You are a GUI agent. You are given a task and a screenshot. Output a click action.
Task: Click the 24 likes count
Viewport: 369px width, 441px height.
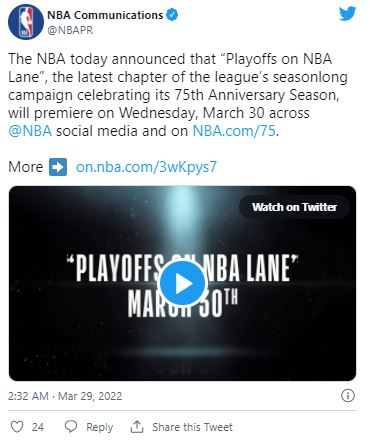pyautogui.click(x=38, y=427)
